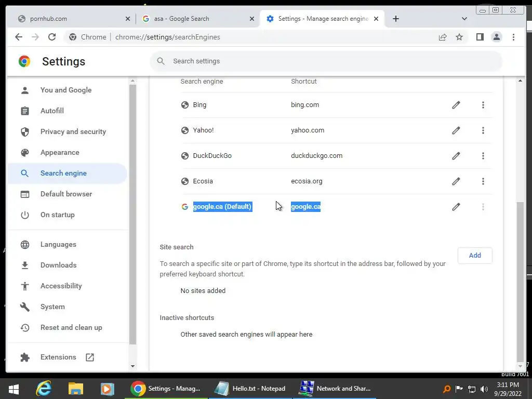Open the profile avatar menu
This screenshot has width=532, height=399.
[496, 37]
